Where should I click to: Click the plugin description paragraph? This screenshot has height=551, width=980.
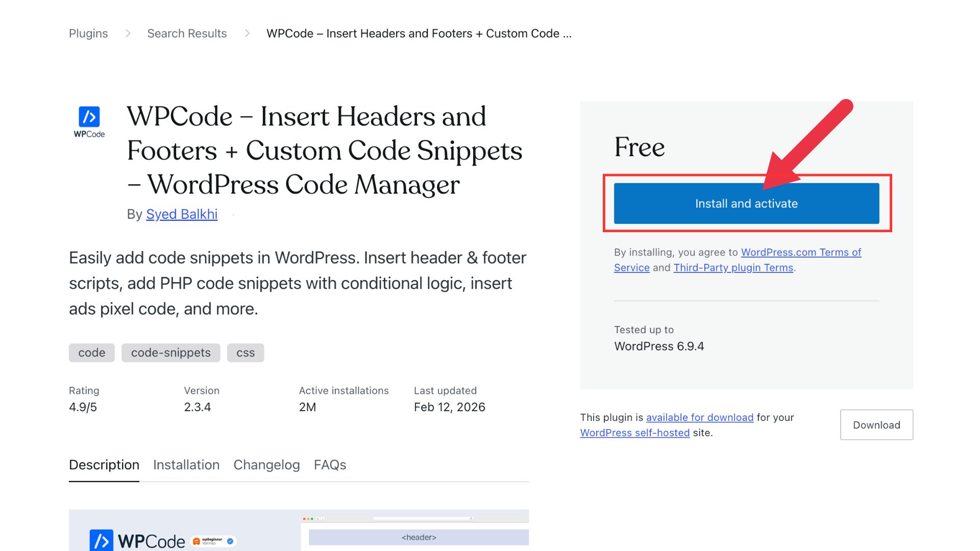pyautogui.click(x=298, y=283)
